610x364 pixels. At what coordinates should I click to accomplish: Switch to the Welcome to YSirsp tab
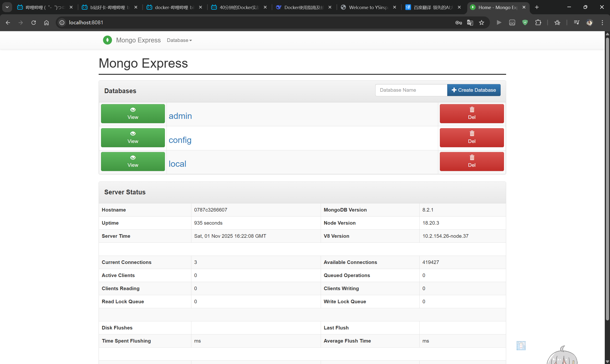(367, 7)
